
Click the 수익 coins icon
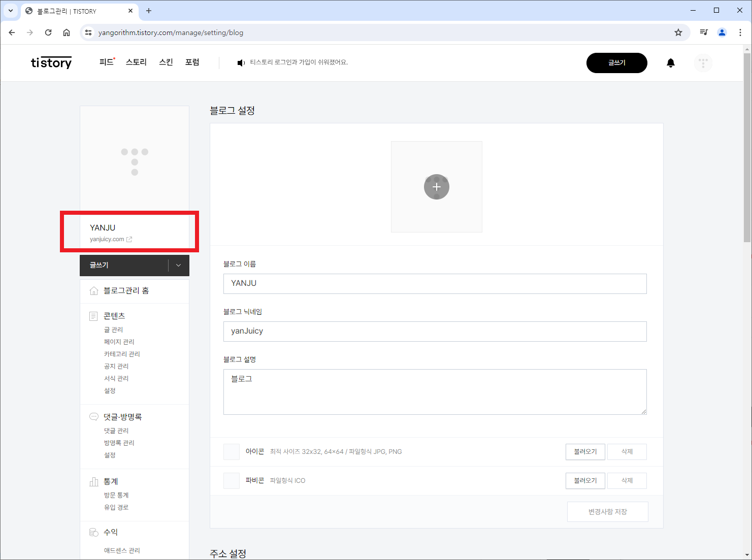pos(94,532)
